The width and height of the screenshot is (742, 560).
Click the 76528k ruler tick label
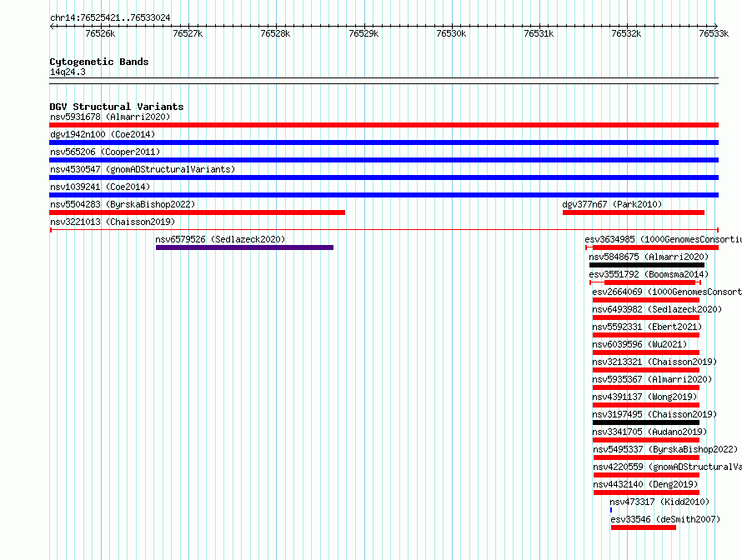coord(275,33)
